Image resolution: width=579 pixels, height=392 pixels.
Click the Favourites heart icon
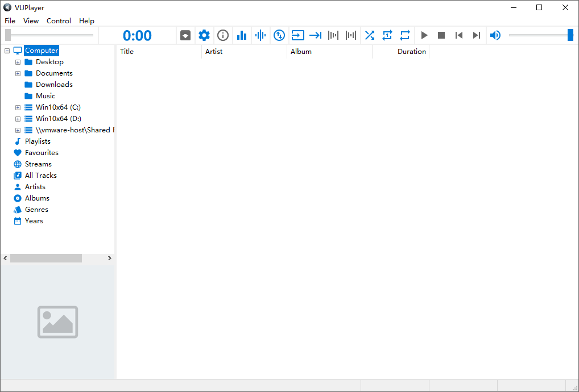pyautogui.click(x=18, y=153)
